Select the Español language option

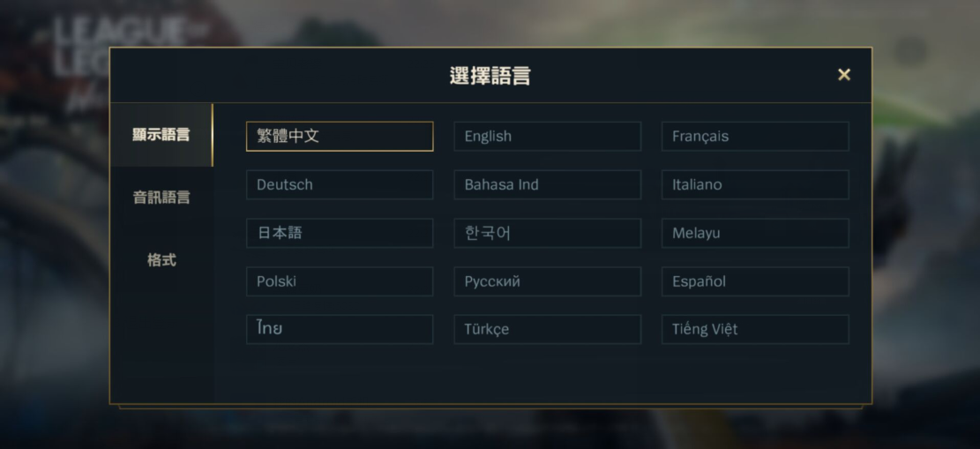point(755,281)
